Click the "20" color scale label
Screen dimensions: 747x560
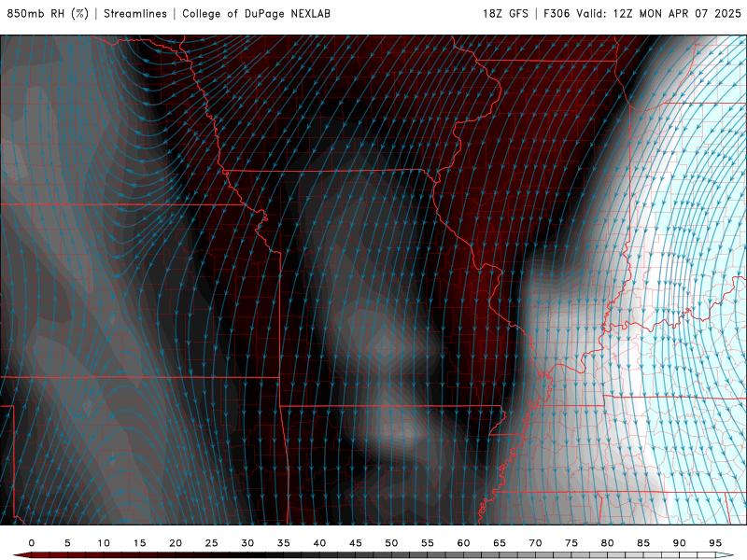pyautogui.click(x=176, y=543)
